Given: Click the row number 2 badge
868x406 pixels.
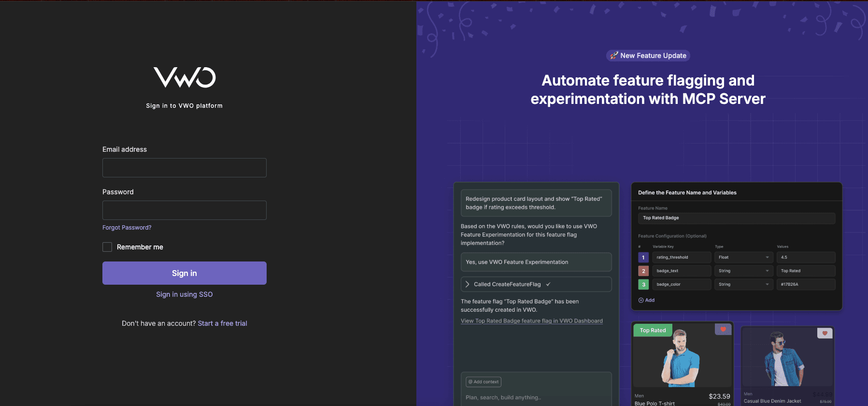Looking at the screenshot, I should tap(643, 271).
